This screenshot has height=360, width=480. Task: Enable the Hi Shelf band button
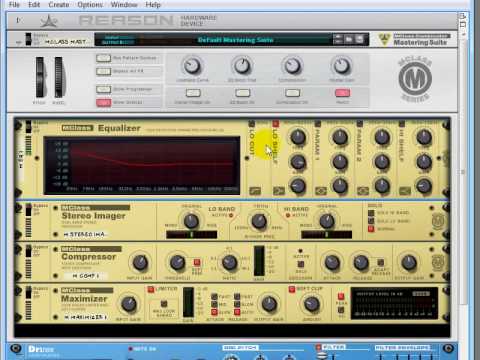(x=402, y=124)
